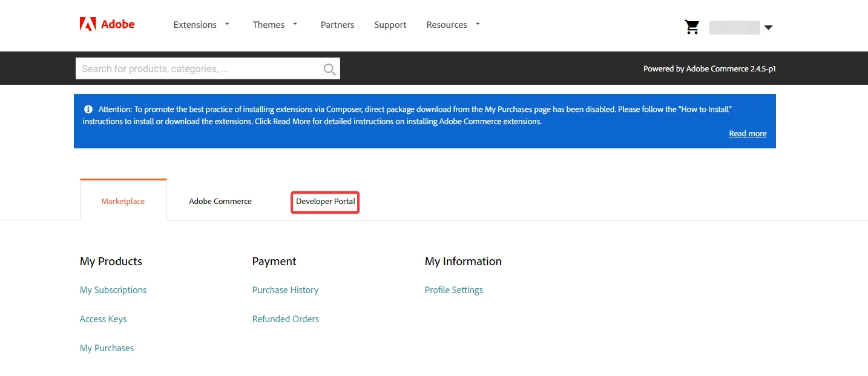Open the Extensions menu
This screenshot has width=868, height=376.
(x=195, y=25)
